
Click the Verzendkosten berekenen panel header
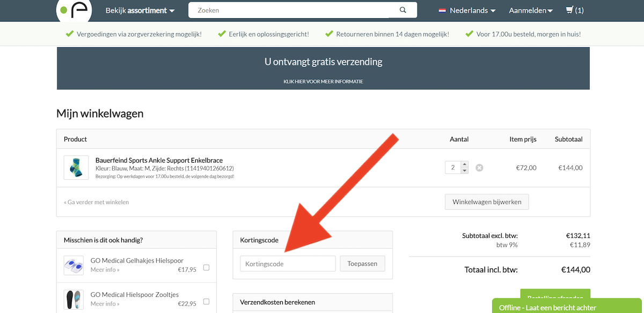pos(312,302)
